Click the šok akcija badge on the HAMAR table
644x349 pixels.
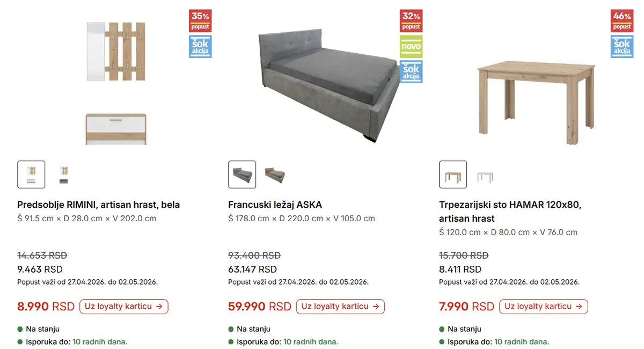click(622, 47)
